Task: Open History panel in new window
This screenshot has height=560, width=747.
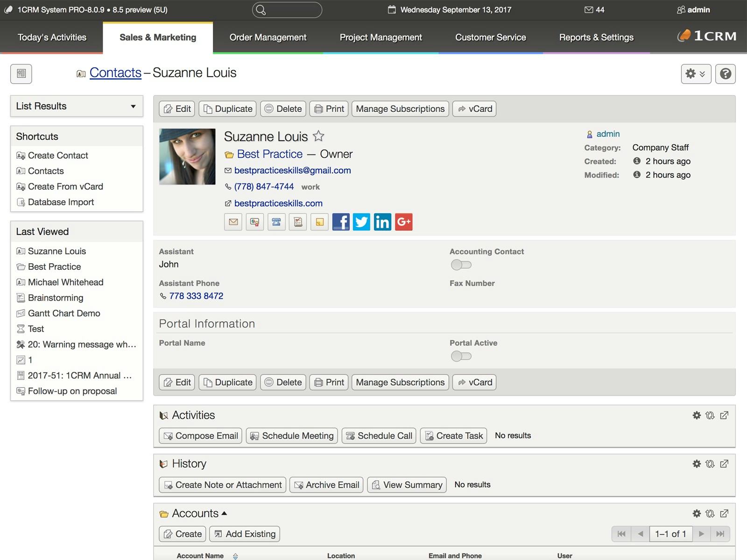Action: tap(724, 464)
